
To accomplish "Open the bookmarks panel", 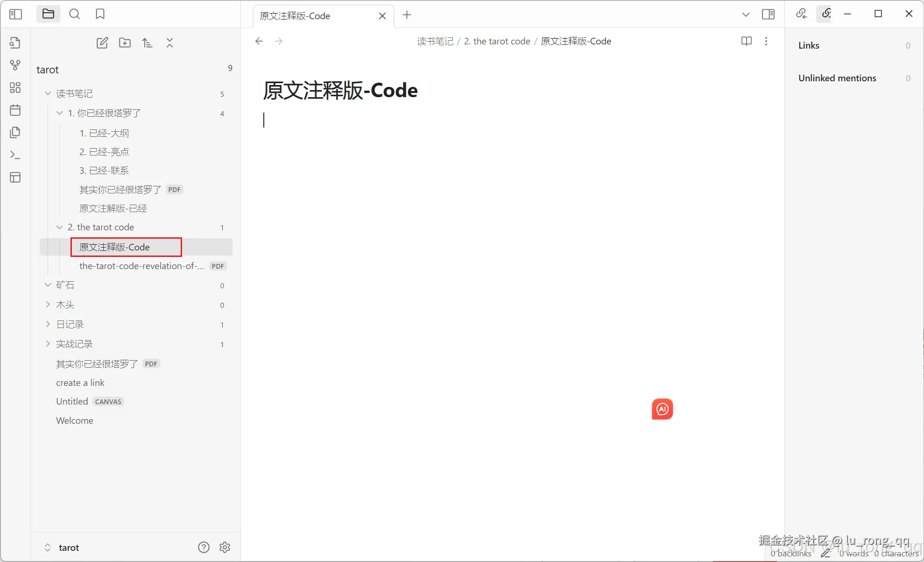I will [x=99, y=14].
